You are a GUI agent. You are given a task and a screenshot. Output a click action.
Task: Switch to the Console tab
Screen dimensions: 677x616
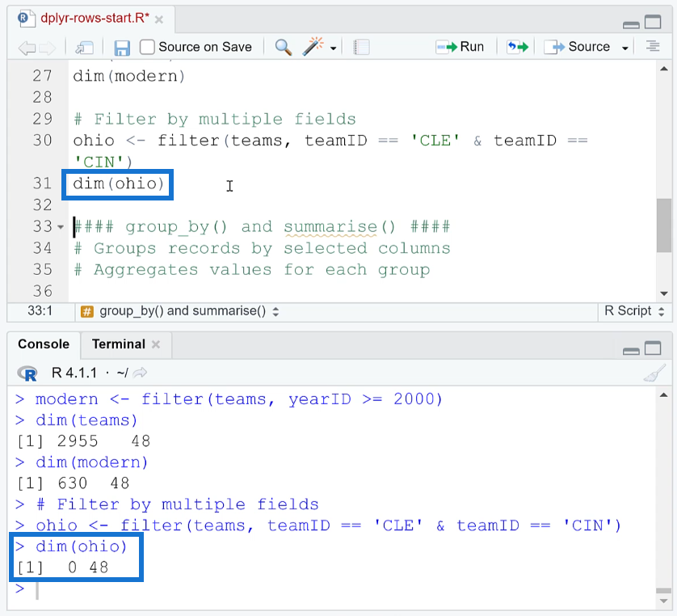click(x=43, y=344)
